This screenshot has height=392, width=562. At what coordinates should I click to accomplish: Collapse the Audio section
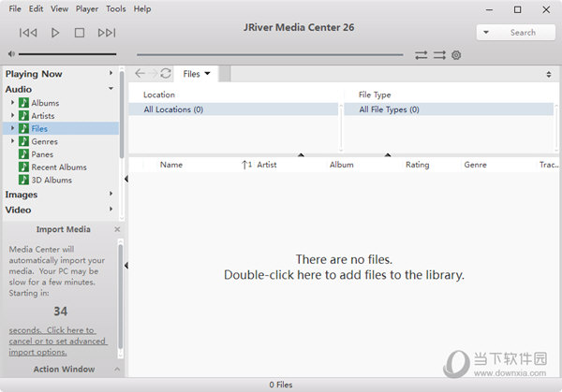click(x=111, y=88)
